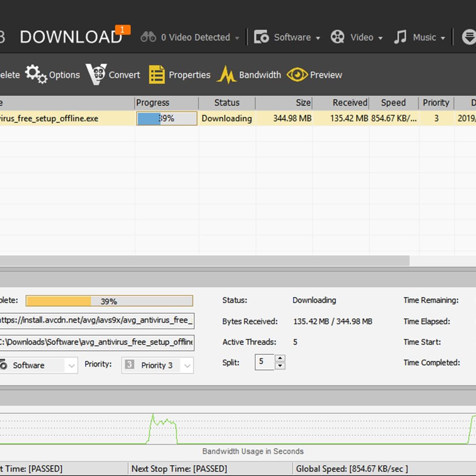The width and height of the screenshot is (476, 476).
Task: Click the Music note icon
Action: click(x=400, y=37)
